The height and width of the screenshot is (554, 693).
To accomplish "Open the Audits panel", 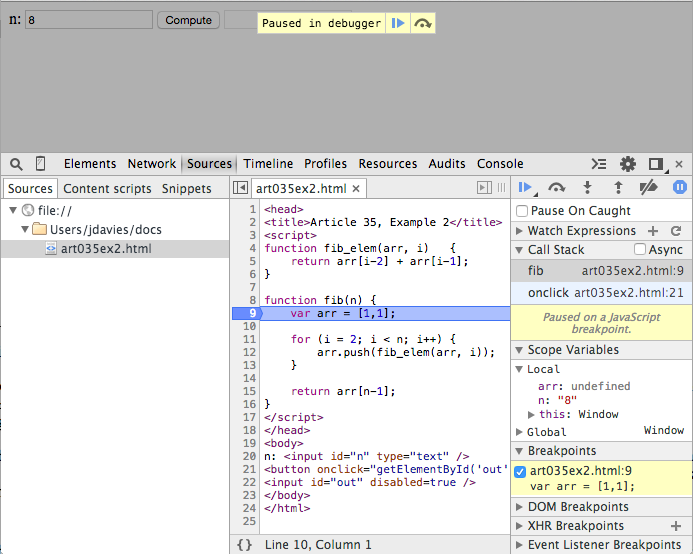I will 447,164.
